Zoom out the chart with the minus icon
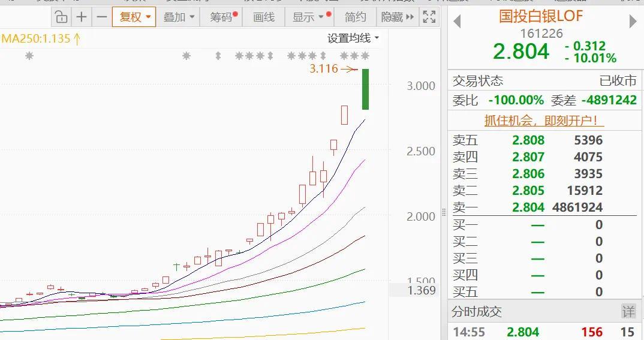Viewport: 644px width, 340px height. (101, 17)
